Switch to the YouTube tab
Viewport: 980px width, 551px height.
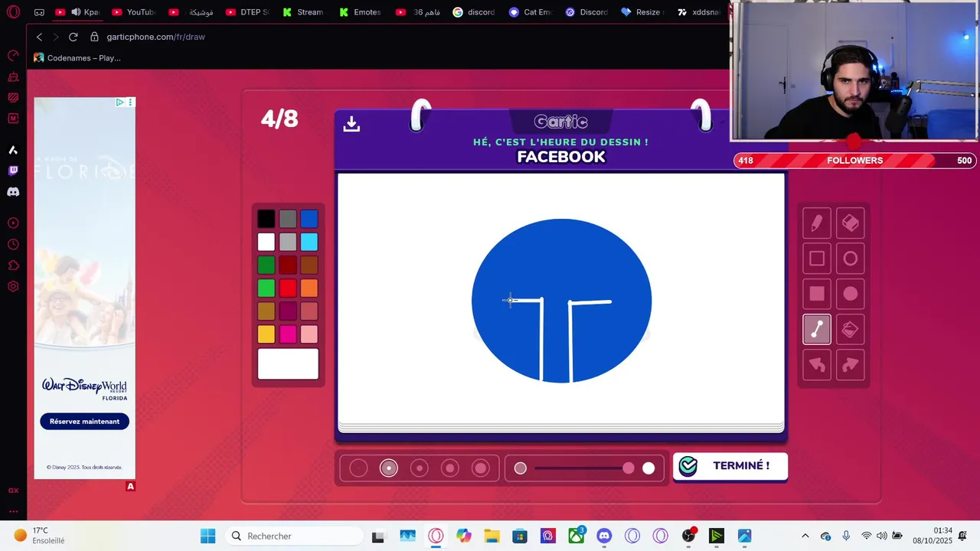pos(133,12)
